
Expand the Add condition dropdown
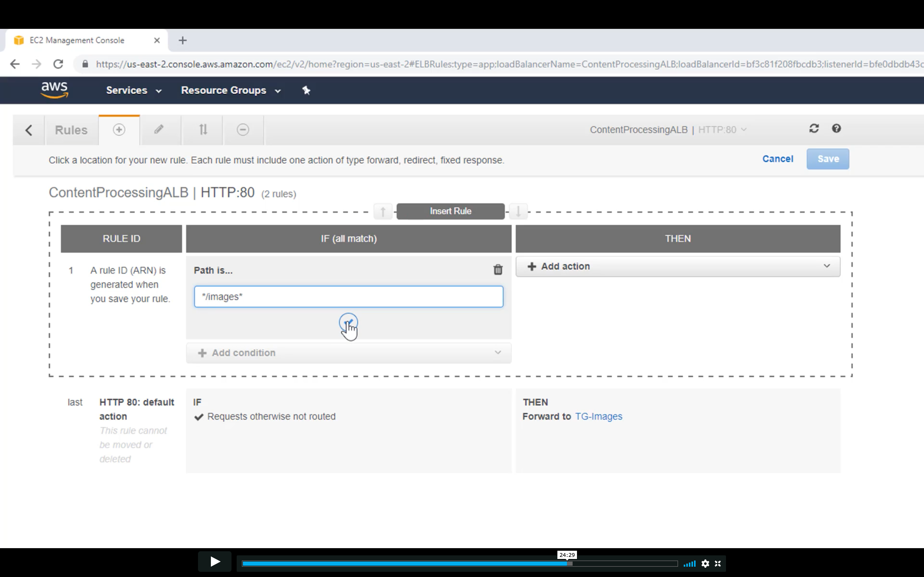point(348,353)
